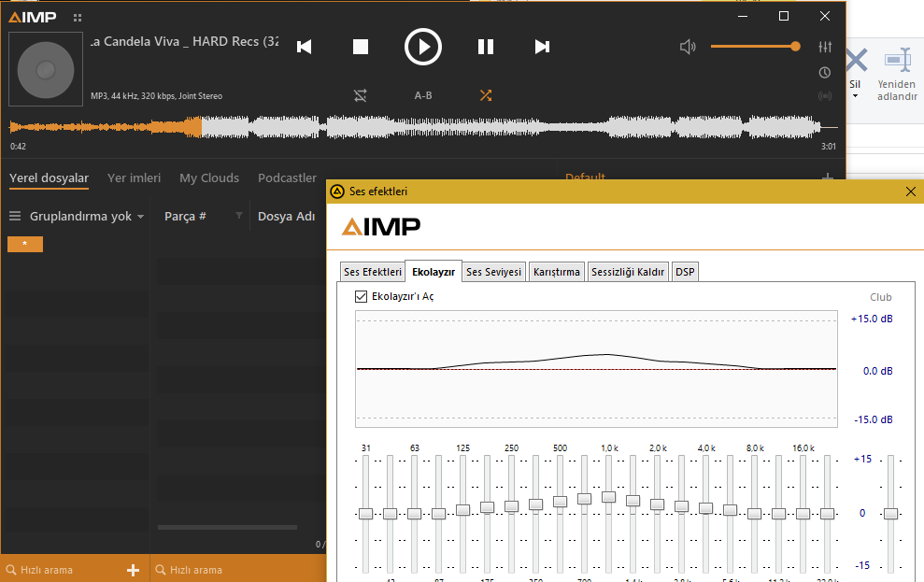924x582 pixels.
Task: Click the Parça # column header
Action: click(185, 216)
